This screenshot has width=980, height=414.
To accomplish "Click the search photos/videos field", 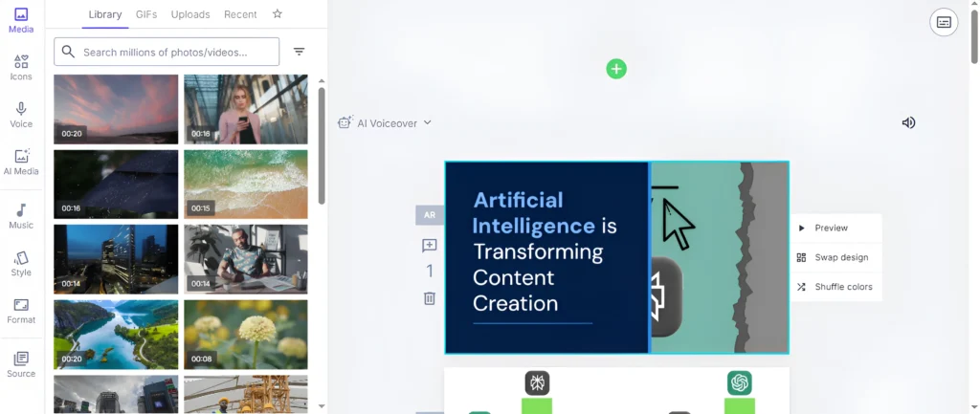I will click(x=167, y=52).
